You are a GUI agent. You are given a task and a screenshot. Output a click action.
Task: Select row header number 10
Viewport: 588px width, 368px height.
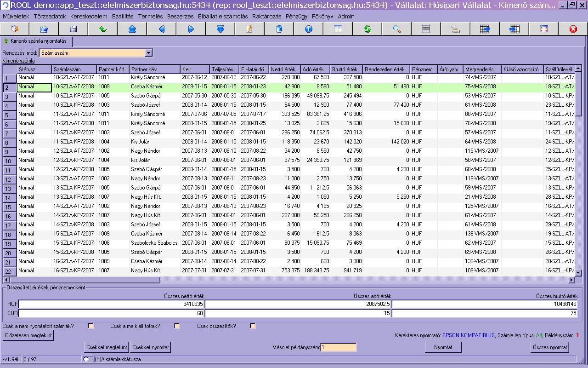pyautogui.click(x=9, y=161)
